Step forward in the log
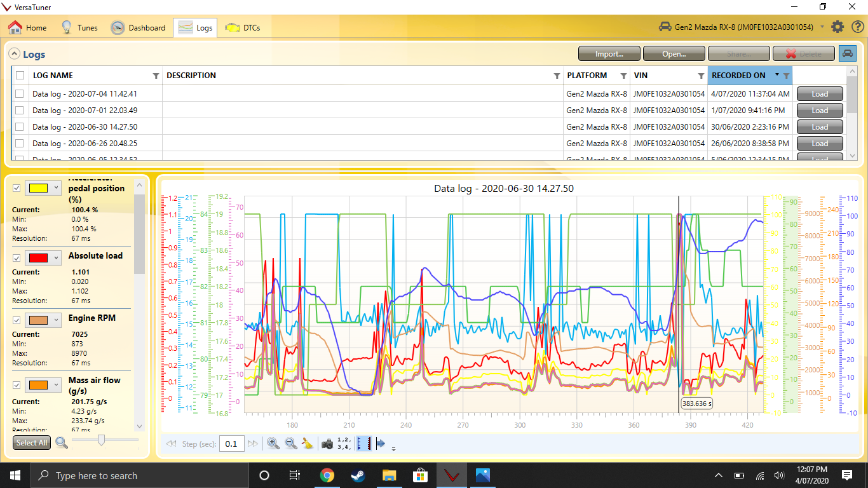 253,444
